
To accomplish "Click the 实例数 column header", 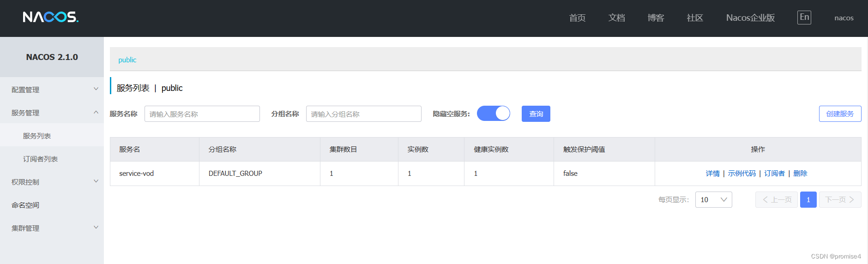I will (x=431, y=150).
